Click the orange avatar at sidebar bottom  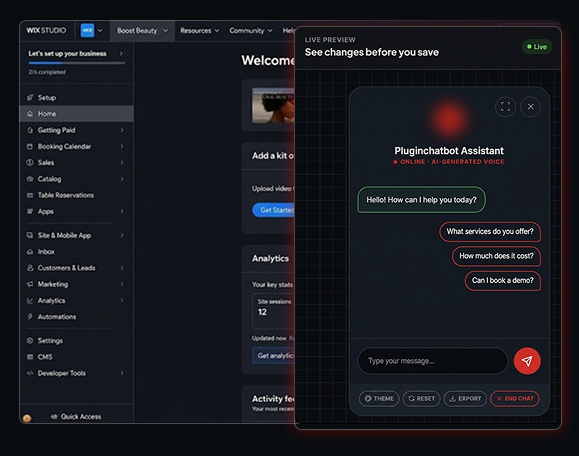27,418
